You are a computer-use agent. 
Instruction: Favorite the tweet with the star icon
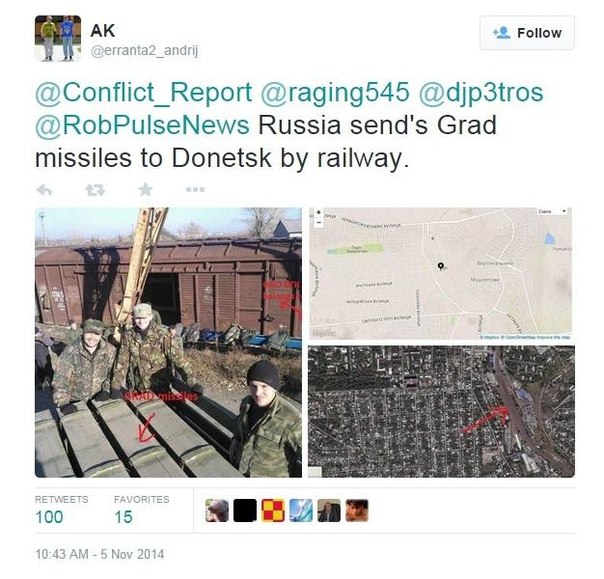pos(145,189)
